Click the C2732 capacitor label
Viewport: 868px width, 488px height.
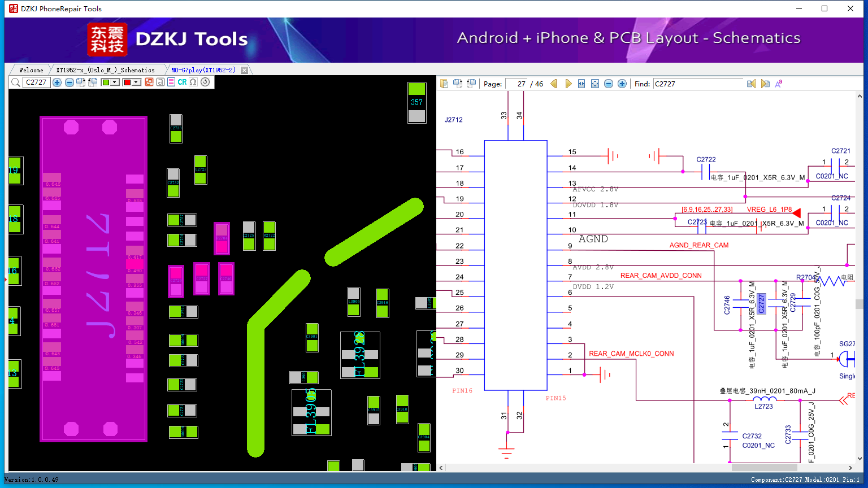click(x=752, y=436)
